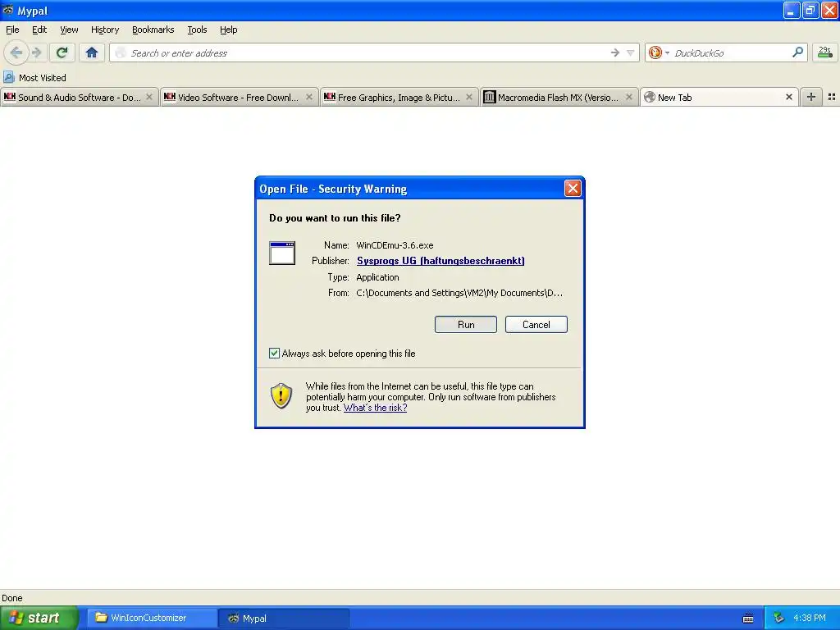
Task: Click Run in the security warning
Action: pyautogui.click(x=466, y=325)
